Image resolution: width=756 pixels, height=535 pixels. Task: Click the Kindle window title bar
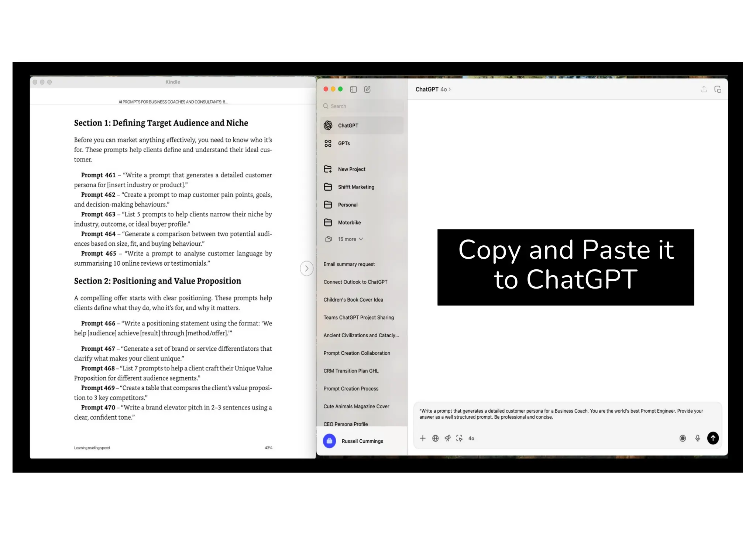tap(173, 82)
